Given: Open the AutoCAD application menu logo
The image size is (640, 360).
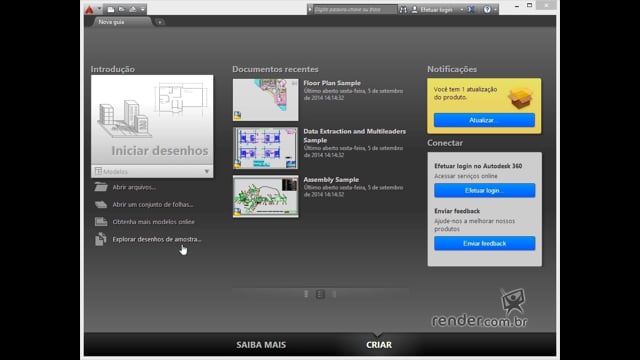Looking at the screenshot, I should [x=89, y=9].
